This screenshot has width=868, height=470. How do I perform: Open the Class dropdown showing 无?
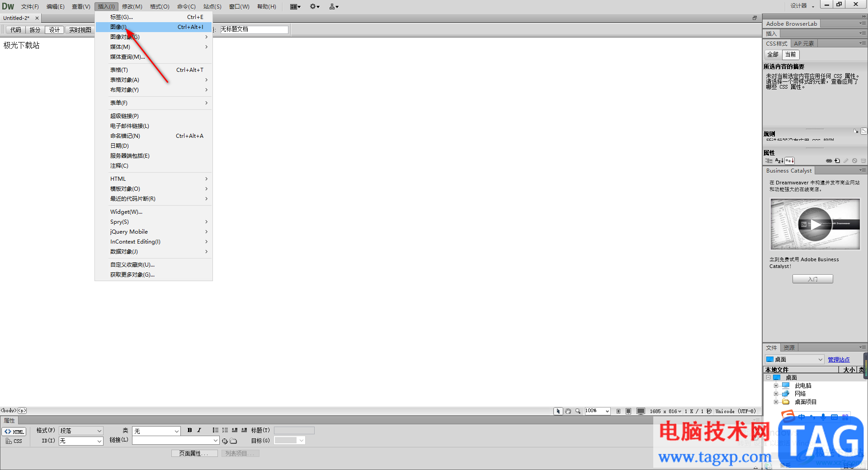(156, 431)
